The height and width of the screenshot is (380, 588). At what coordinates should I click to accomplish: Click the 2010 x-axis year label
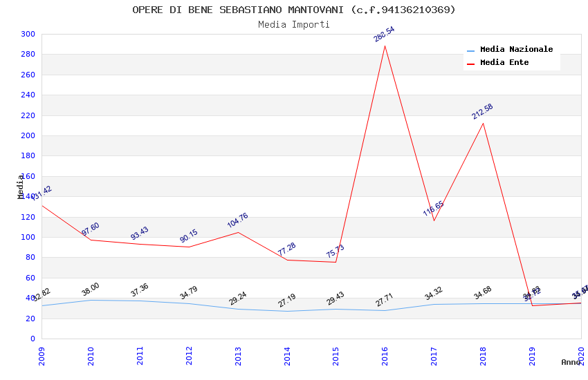click(91, 356)
